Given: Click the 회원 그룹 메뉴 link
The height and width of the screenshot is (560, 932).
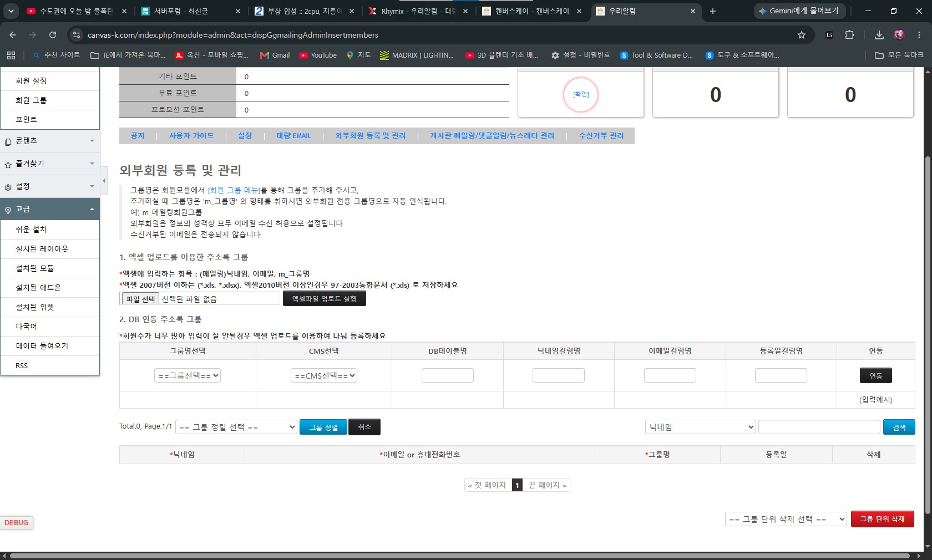Looking at the screenshot, I should click(234, 190).
